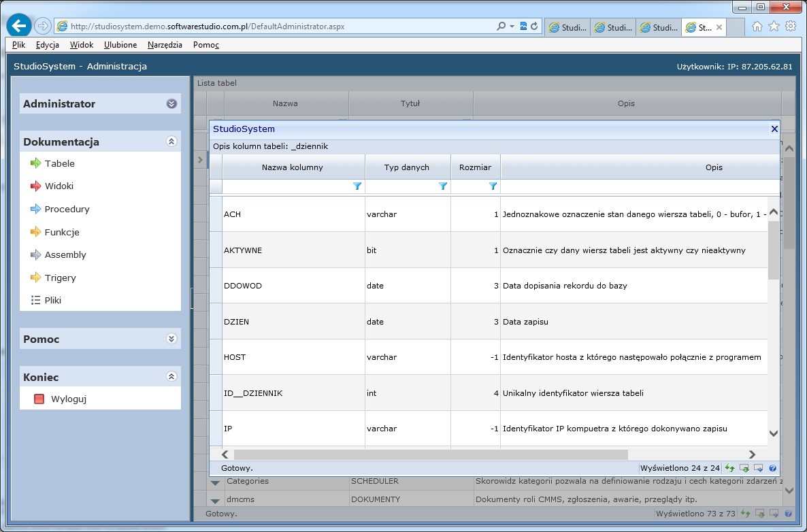The height and width of the screenshot is (532, 807).
Task: Go back with browser back arrow
Action: pyautogui.click(x=18, y=25)
